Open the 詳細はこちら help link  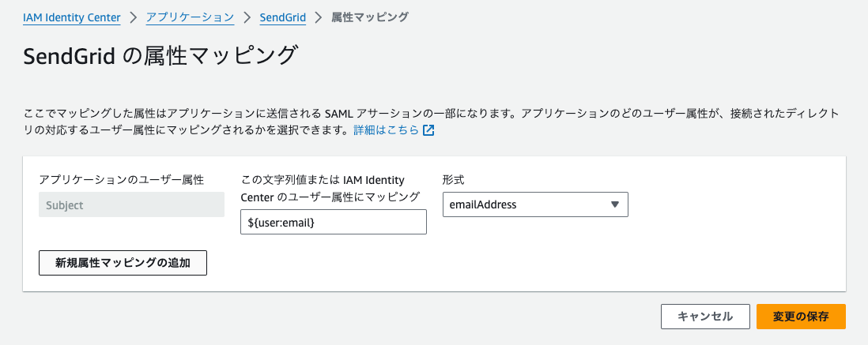(x=387, y=131)
